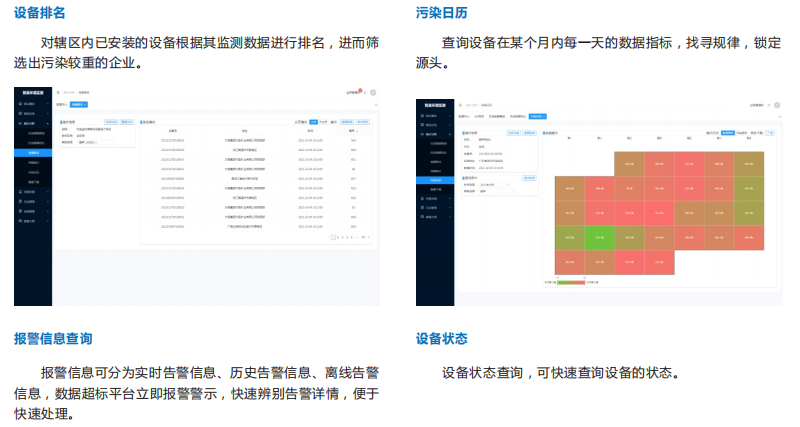Select the blue-highlighted display mode above calendar heatmap
This screenshot has width=800, height=427.
click(727, 130)
